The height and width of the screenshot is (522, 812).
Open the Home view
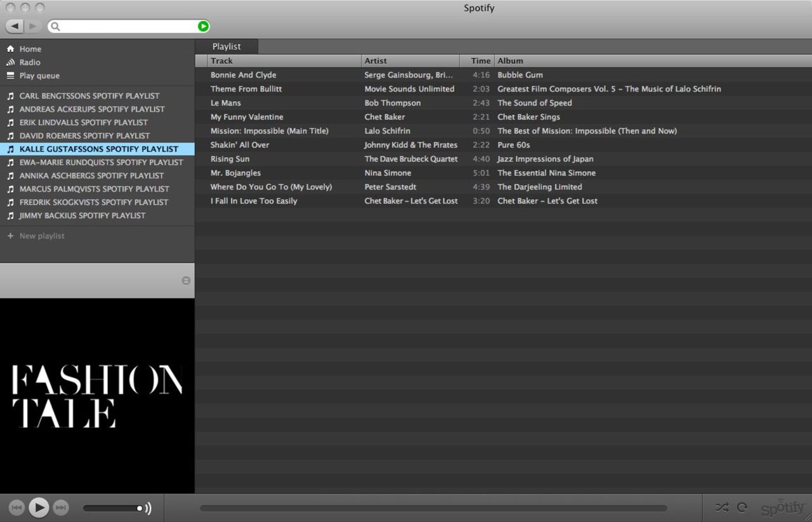(x=30, y=49)
